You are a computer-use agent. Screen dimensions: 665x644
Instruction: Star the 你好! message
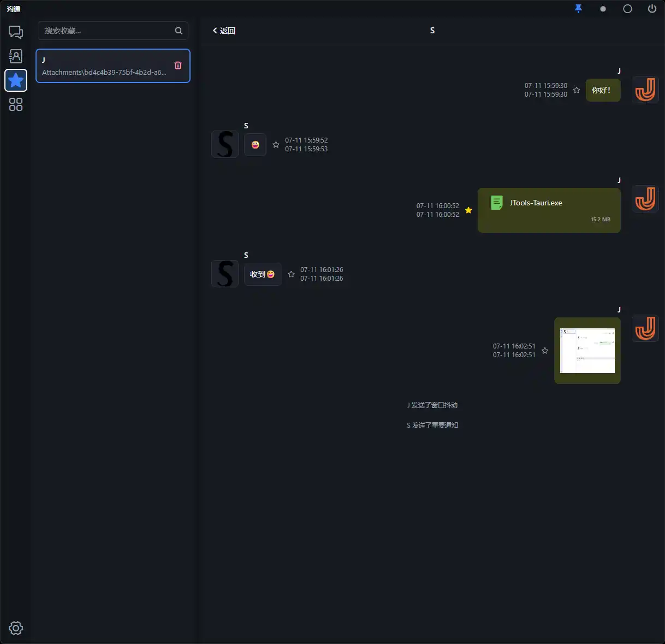click(x=577, y=90)
